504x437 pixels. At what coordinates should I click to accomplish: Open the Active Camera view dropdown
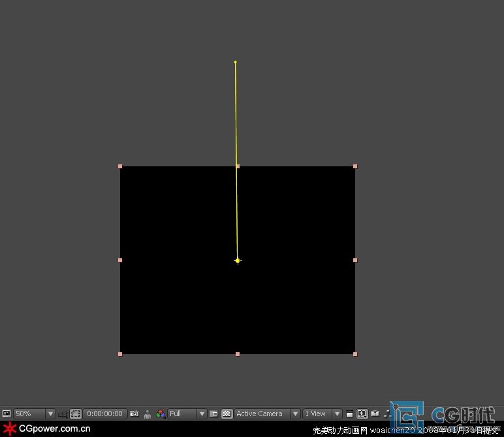[x=268, y=414]
